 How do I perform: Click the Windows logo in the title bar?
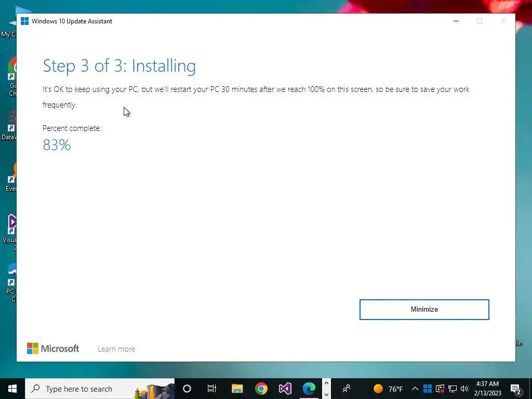point(24,21)
